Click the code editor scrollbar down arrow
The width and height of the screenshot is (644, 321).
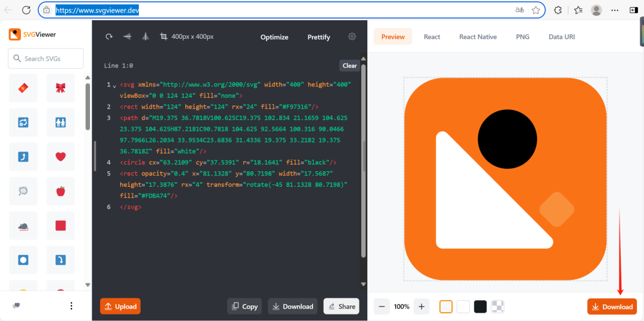363,283
